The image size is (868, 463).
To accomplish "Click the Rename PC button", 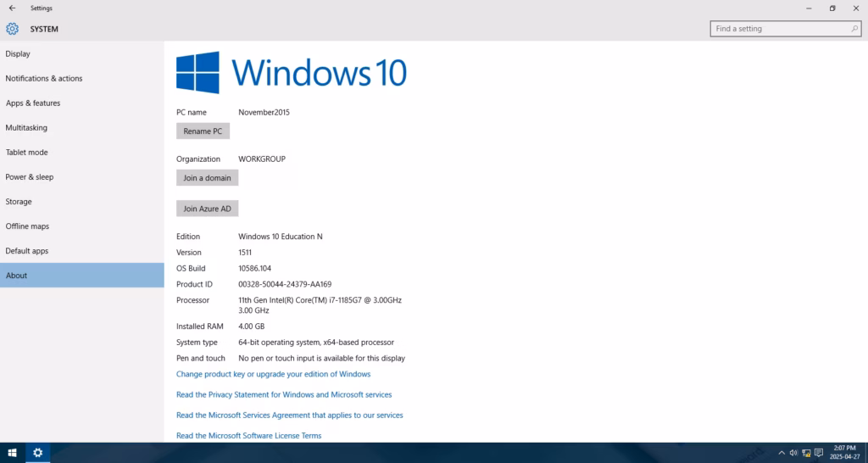I will coord(203,131).
